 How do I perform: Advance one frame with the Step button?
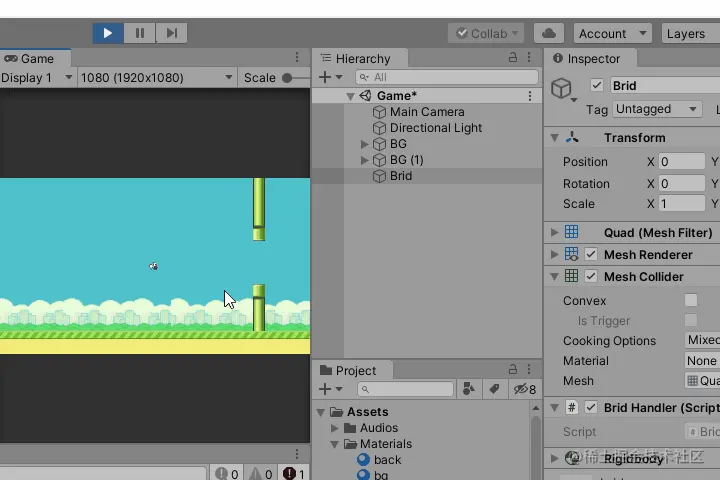[171, 33]
